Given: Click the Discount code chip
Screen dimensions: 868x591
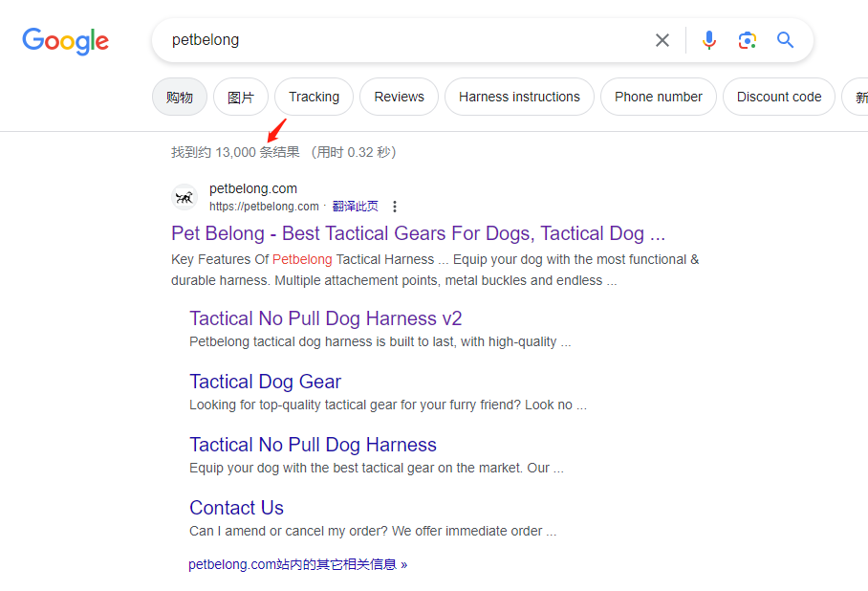Looking at the screenshot, I should coord(779,97).
